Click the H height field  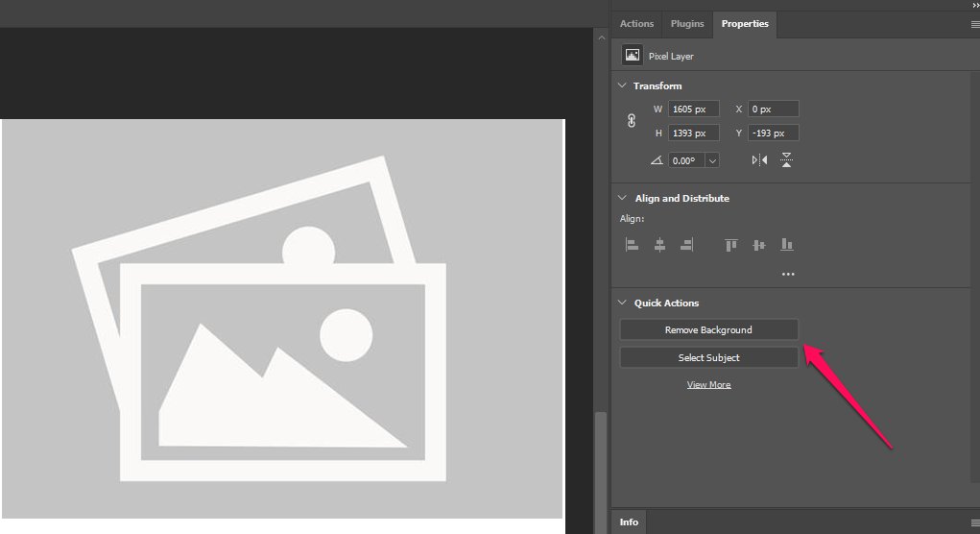pos(693,133)
